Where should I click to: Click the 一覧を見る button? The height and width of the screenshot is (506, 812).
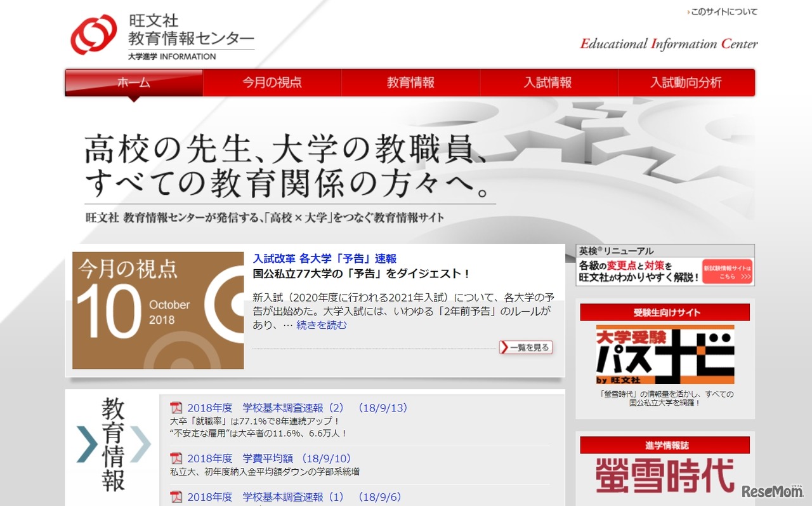click(526, 347)
